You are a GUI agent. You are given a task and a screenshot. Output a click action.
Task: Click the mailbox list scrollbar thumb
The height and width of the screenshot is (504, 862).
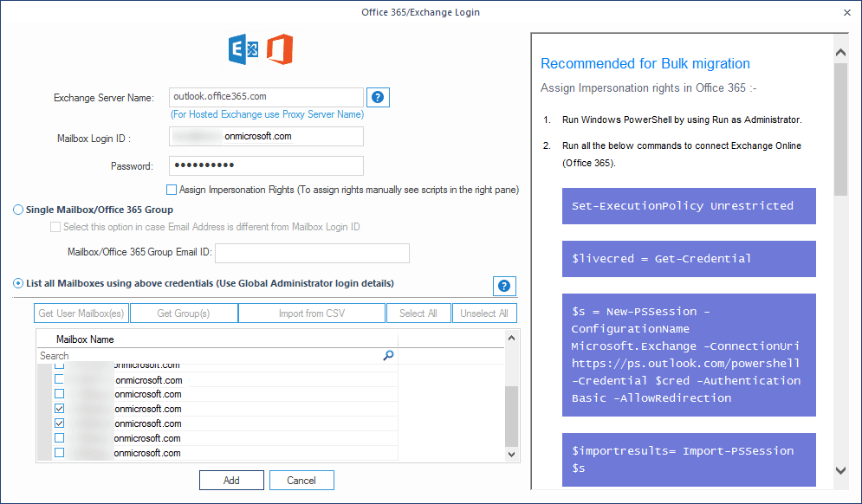(x=512, y=416)
